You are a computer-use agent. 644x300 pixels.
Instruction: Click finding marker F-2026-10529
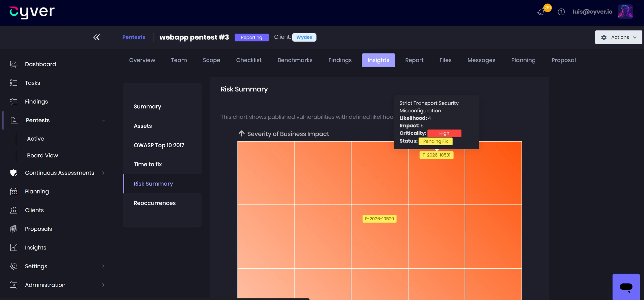point(379,219)
